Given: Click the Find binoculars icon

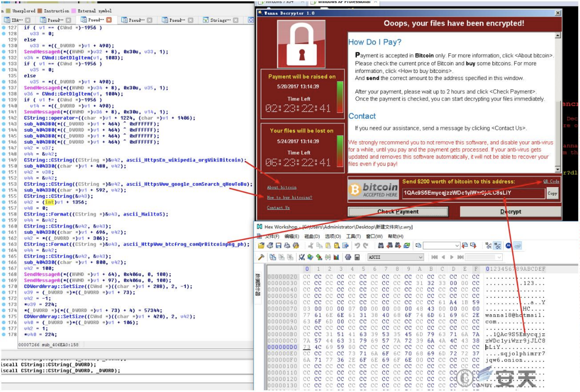Looking at the screenshot, I should [381, 246].
